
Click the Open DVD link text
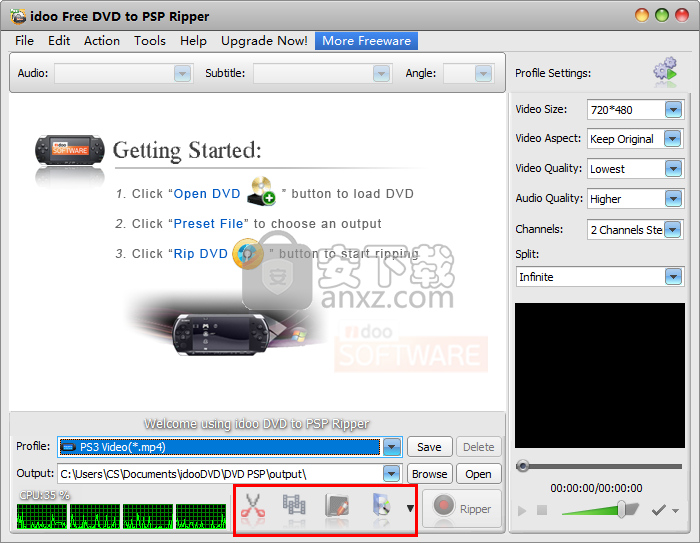pyautogui.click(x=207, y=194)
